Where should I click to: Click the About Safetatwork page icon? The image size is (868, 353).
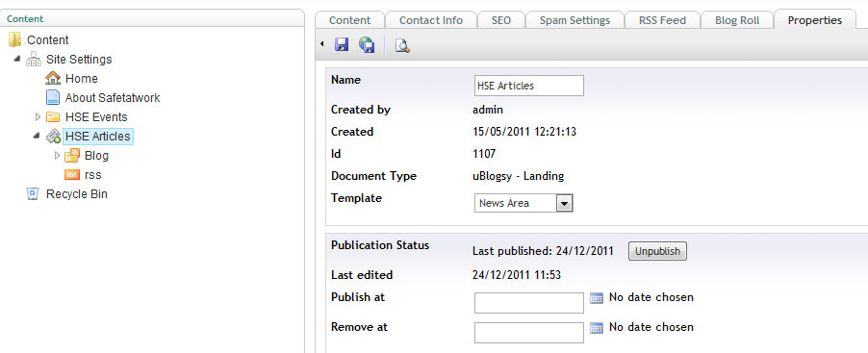click(53, 97)
